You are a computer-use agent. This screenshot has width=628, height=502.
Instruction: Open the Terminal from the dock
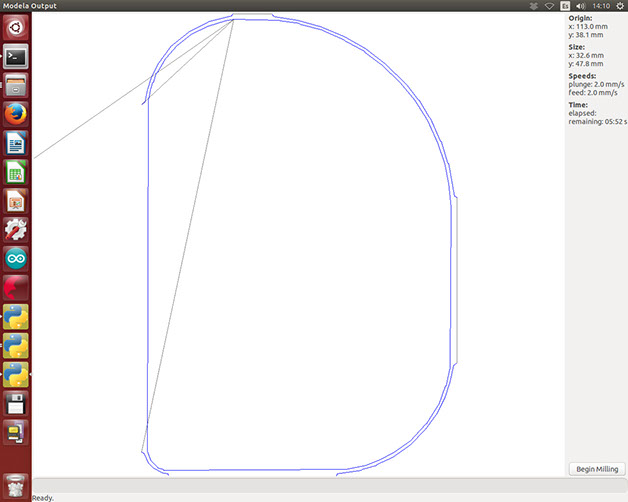tap(16, 56)
